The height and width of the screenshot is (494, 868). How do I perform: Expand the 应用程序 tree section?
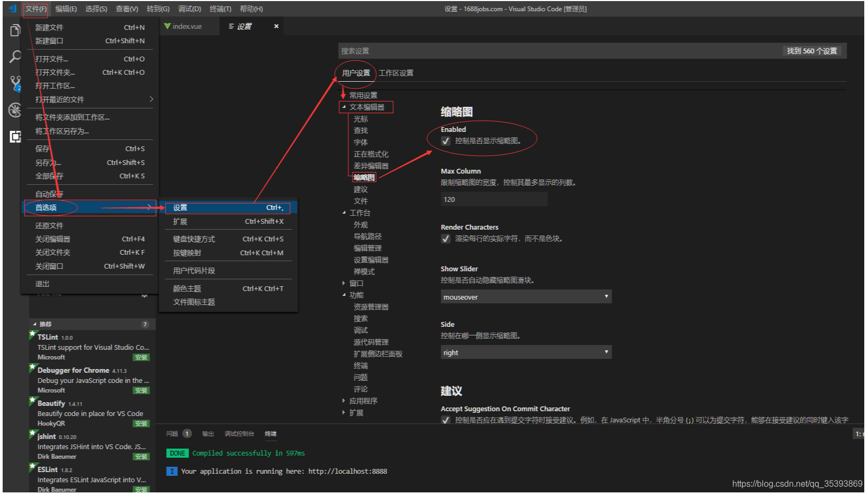click(344, 401)
